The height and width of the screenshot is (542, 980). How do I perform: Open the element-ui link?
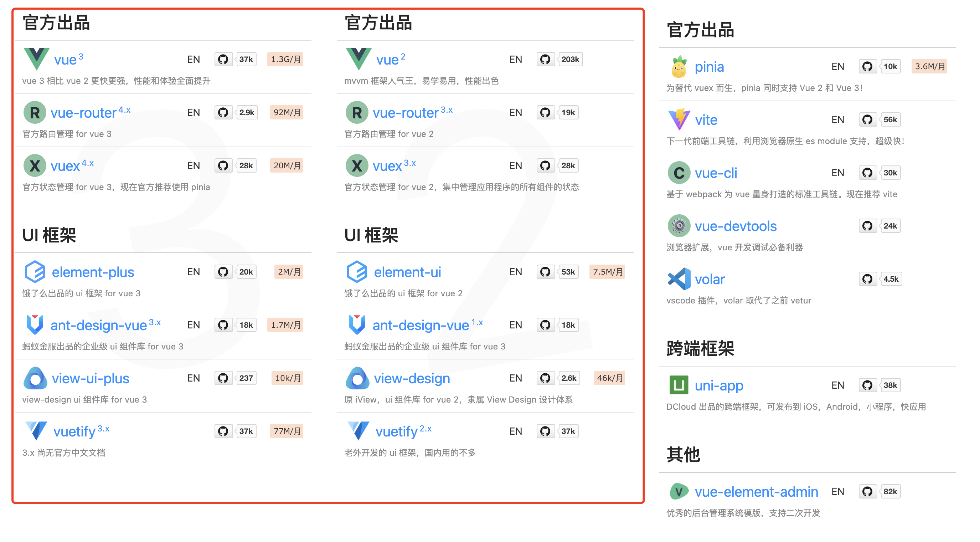click(x=407, y=272)
